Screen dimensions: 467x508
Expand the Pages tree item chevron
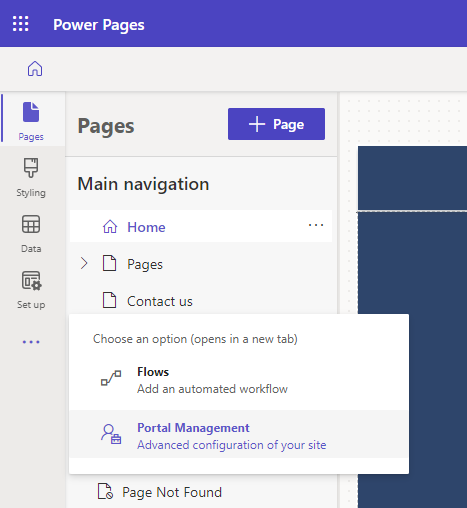click(84, 263)
